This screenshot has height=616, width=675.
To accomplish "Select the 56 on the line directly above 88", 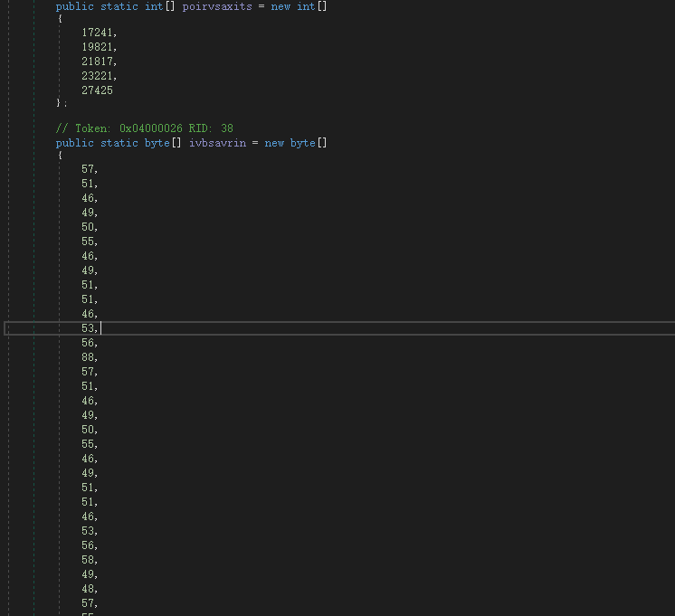I will click(x=88, y=343).
